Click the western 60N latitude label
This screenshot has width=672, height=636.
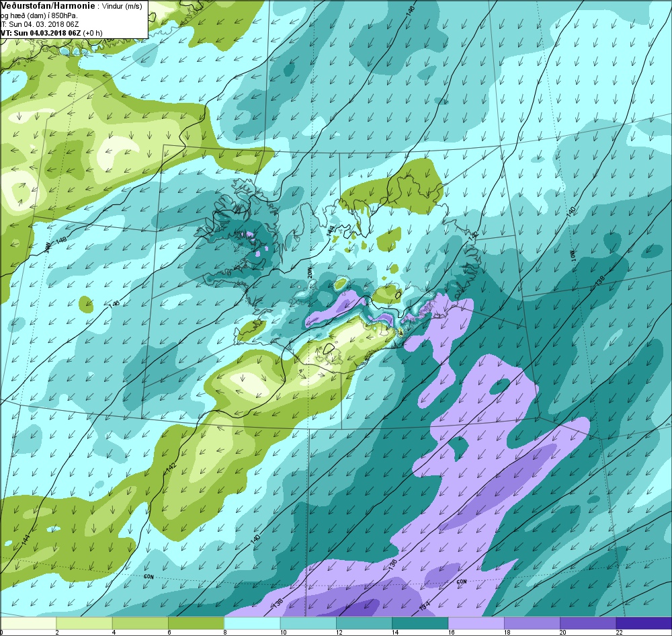point(149,577)
